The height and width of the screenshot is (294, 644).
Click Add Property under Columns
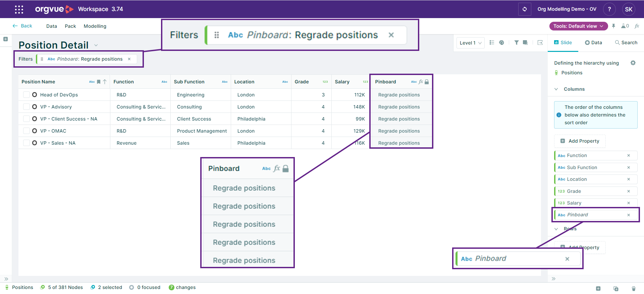click(x=580, y=141)
